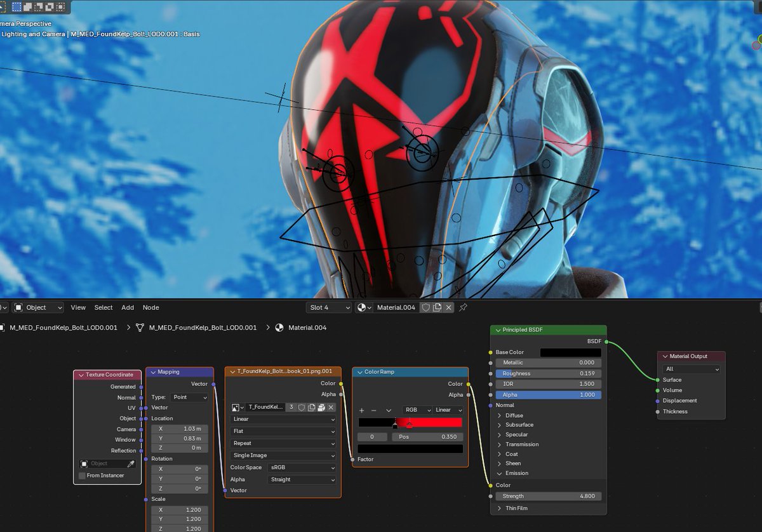Click Material.004 breadcrumb sphere icon
Viewport: 762px width, 532px height.
click(279, 328)
